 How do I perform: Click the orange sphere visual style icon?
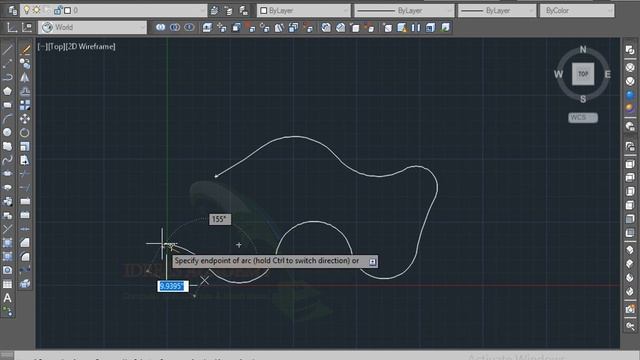[630, 108]
